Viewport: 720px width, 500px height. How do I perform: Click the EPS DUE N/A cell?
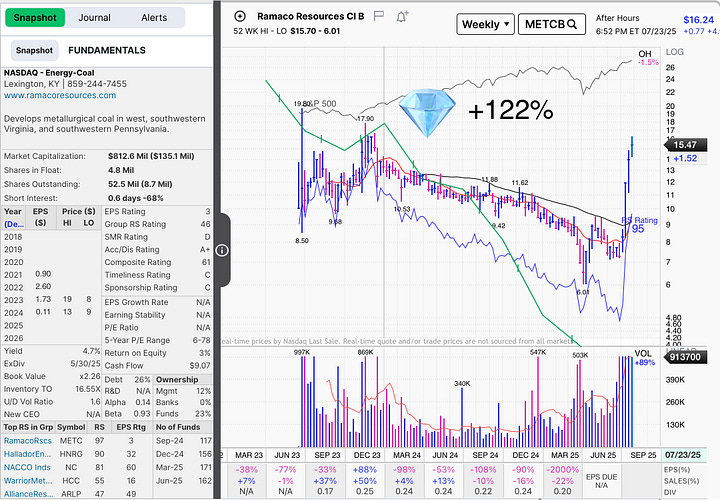click(x=601, y=481)
